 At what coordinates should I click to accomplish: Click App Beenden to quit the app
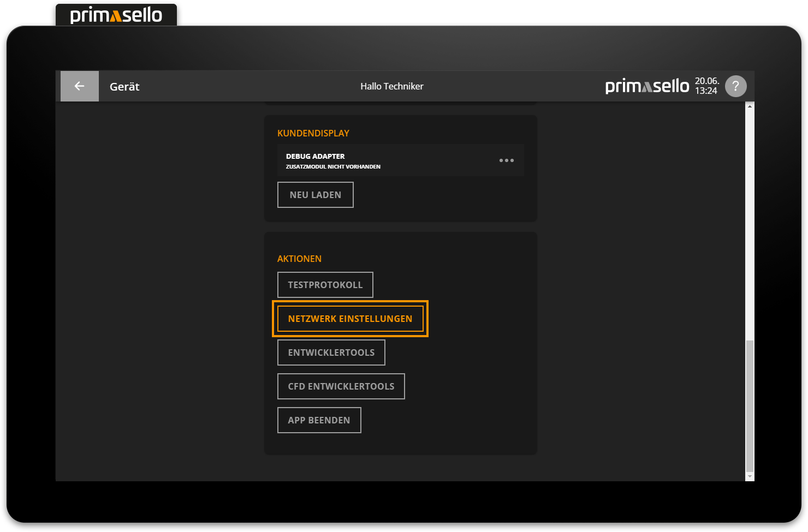coord(319,420)
